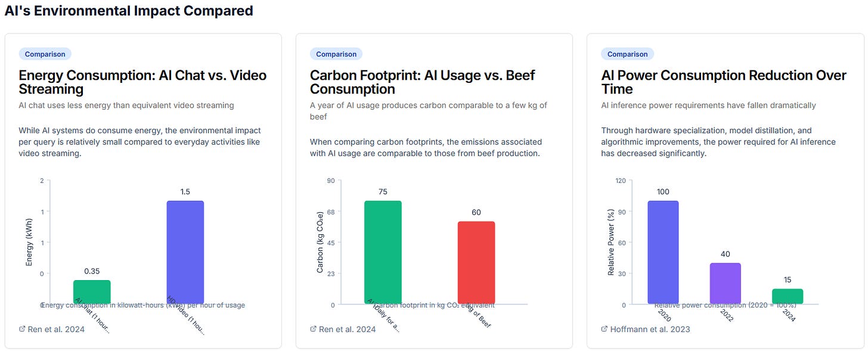Image resolution: width=868 pixels, height=351 pixels.
Task: Click the 'AI Power Consumption Reduction Over Time' title
Action: click(x=724, y=82)
